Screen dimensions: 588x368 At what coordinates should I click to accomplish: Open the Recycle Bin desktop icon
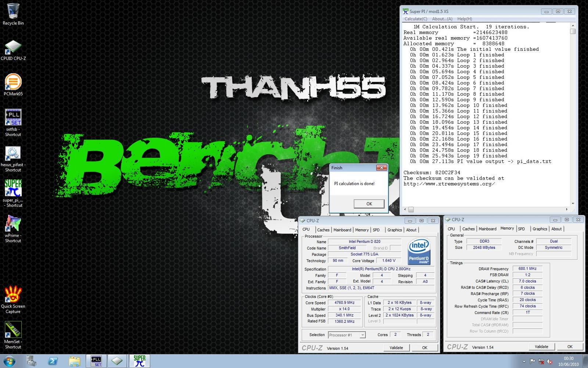[x=13, y=14]
